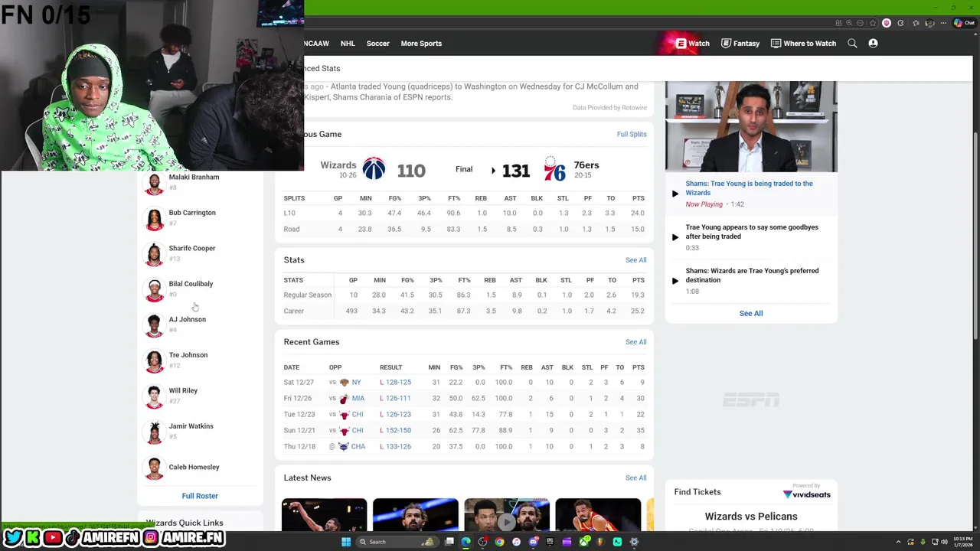Open the Settings gear in taskbar
The height and width of the screenshot is (551, 980).
tap(634, 542)
